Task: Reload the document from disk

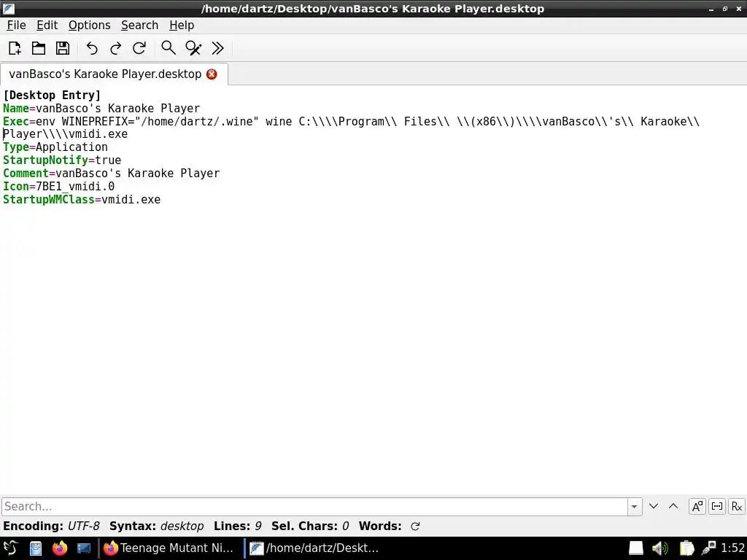Action: [x=139, y=48]
